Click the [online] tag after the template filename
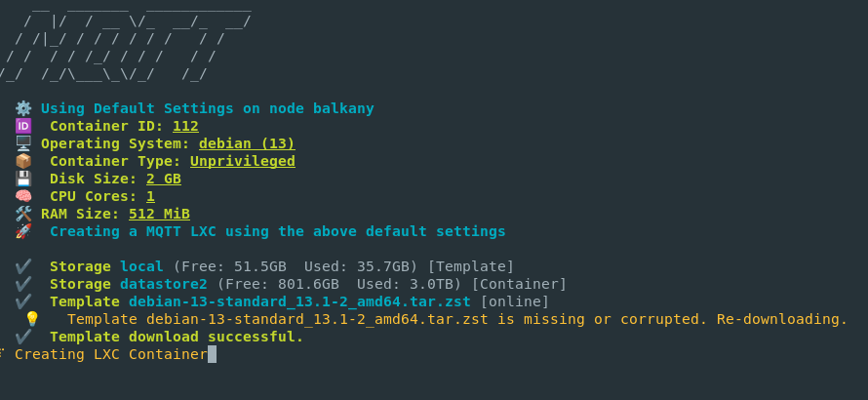Viewport: 868px width, 400px height. (514, 301)
